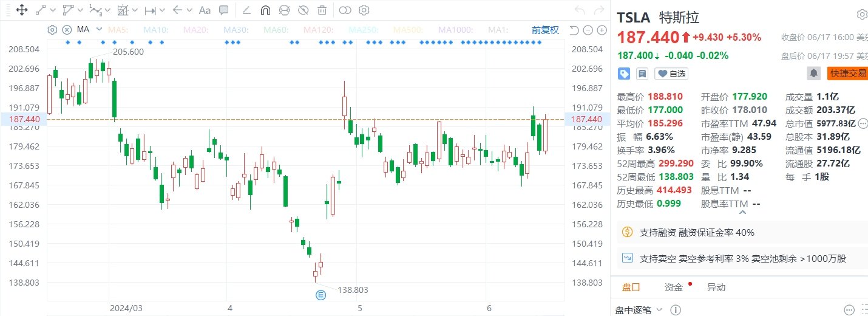Click the blue price tag icon
Viewport: 868px width, 316px height.
(x=624, y=74)
